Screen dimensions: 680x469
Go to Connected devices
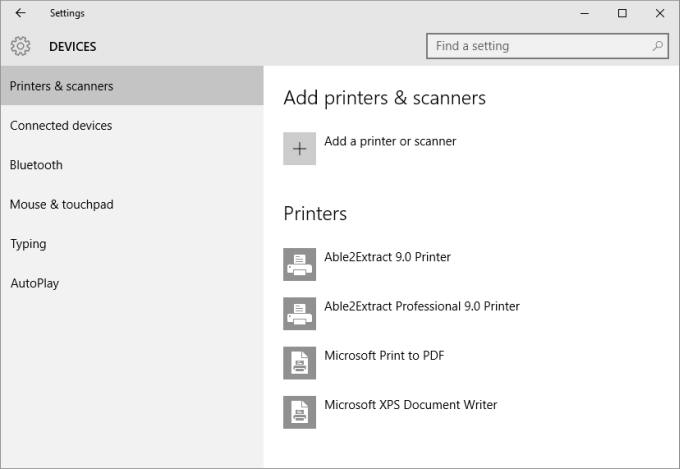(x=132, y=125)
